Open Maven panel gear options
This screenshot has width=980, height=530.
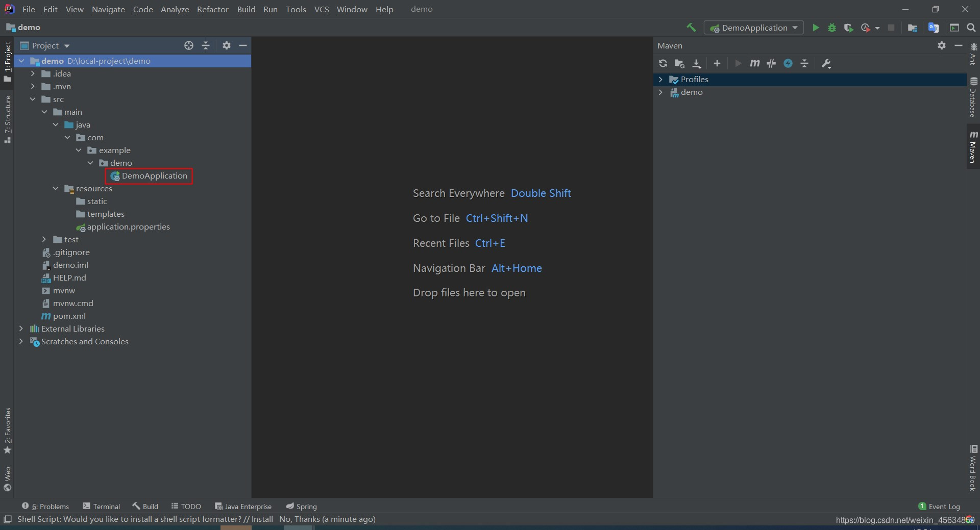coord(942,45)
